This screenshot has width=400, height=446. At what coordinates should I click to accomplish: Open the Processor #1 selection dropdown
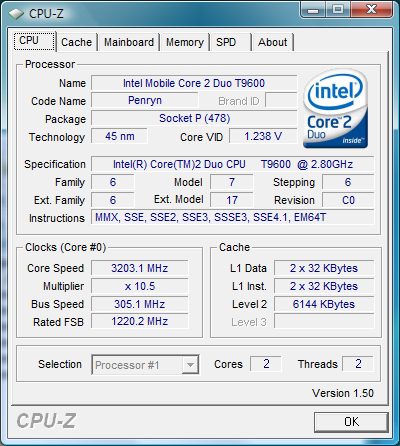click(x=145, y=365)
